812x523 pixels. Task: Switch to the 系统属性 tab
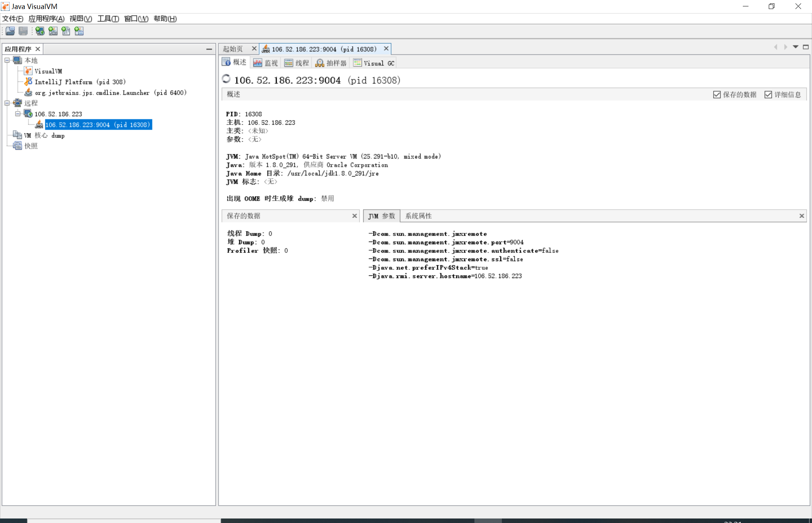pos(418,216)
